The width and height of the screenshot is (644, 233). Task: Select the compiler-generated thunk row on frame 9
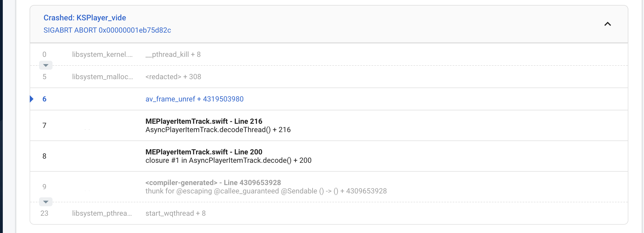pos(213,183)
